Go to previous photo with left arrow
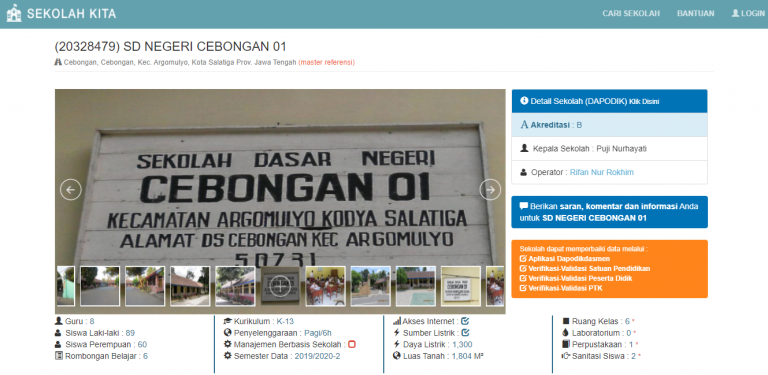The image size is (768, 375). point(71,189)
